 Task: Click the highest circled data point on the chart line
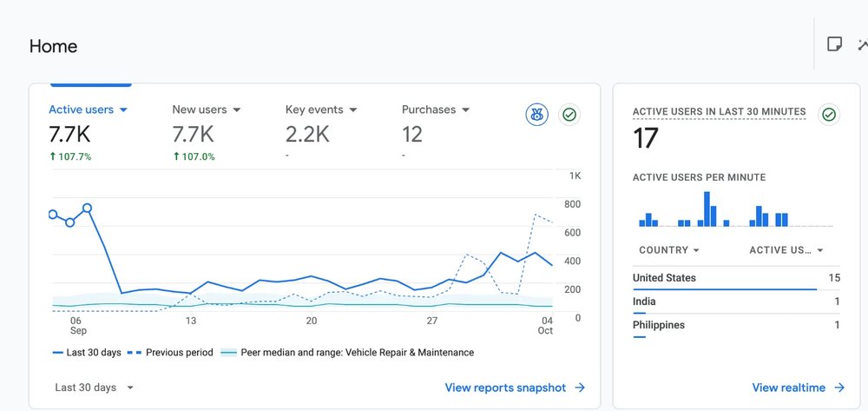coord(87,209)
